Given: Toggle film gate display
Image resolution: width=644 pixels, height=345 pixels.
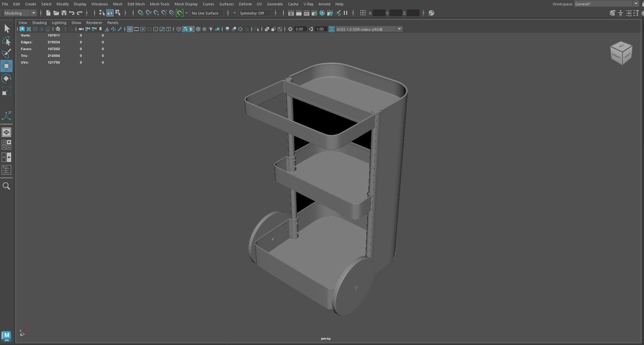Looking at the screenshot, I should [x=136, y=29].
